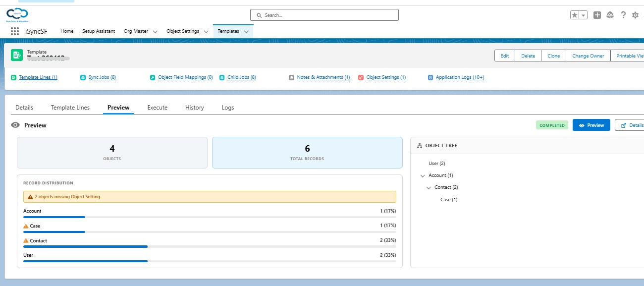Click the Clone button
The image size is (644, 286).
554,56
